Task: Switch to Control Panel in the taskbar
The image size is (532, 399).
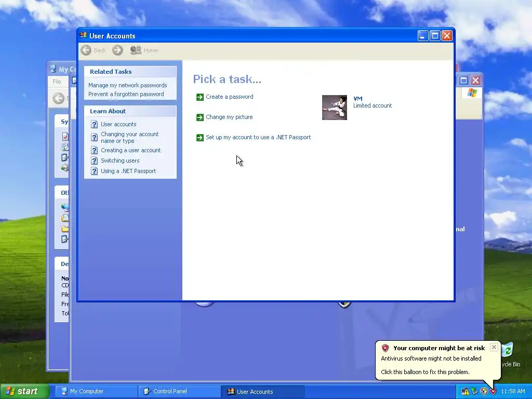Action: tap(179, 392)
